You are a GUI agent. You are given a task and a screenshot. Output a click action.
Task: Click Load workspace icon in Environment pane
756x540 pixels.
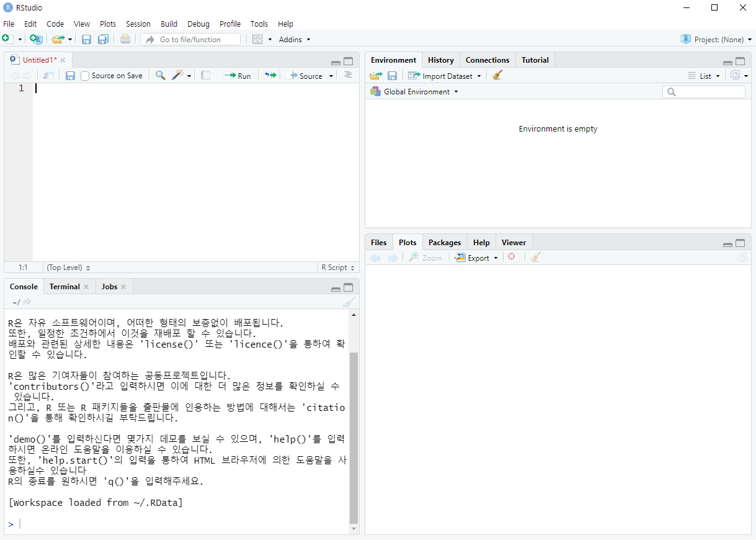tap(375, 76)
